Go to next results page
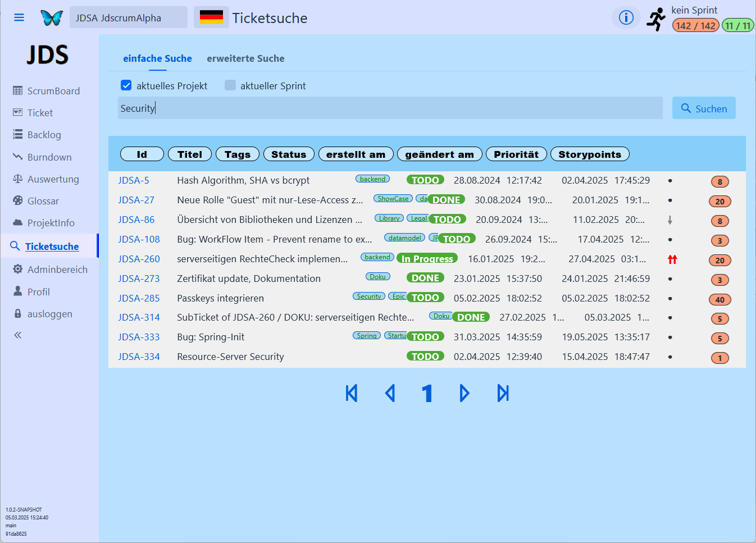Screen dimensions: 756x543 tap(464, 393)
